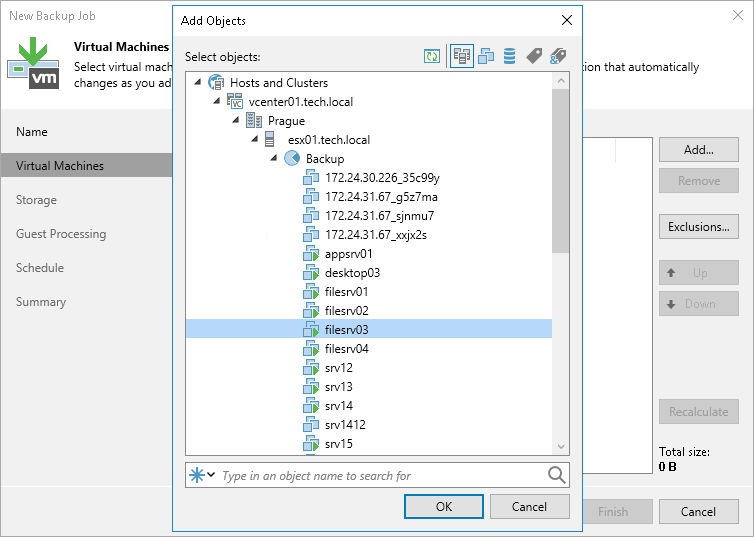Click VM icon next to srv12
Screen dimensions: 754x537
(x=311, y=367)
